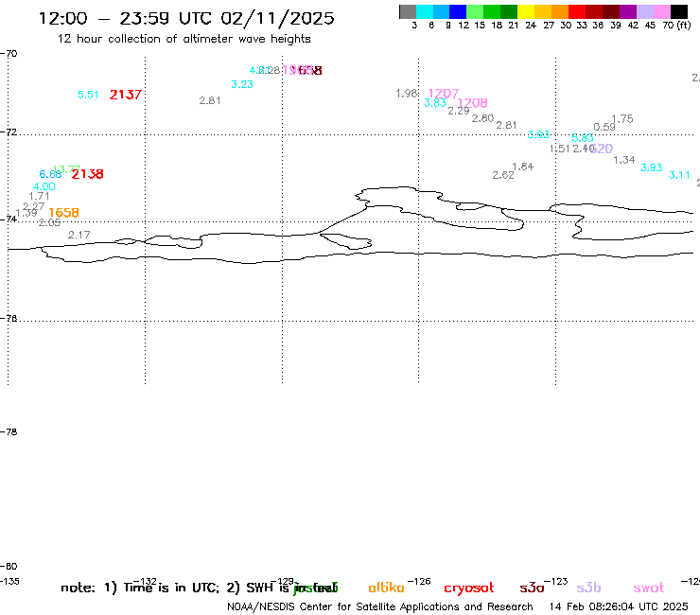
Task: Select the orange legend swatch above 30
Action: pyautogui.click(x=560, y=11)
